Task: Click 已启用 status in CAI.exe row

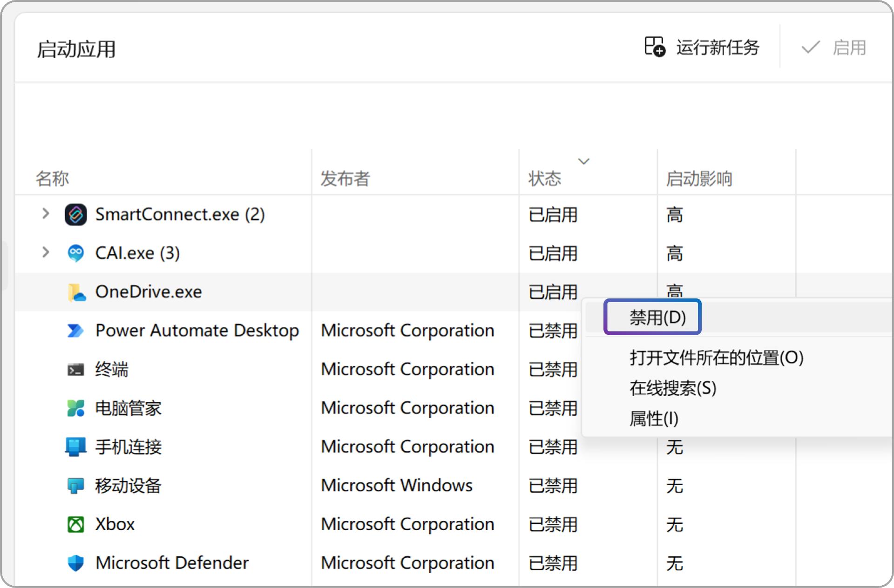Action: pyautogui.click(x=553, y=253)
